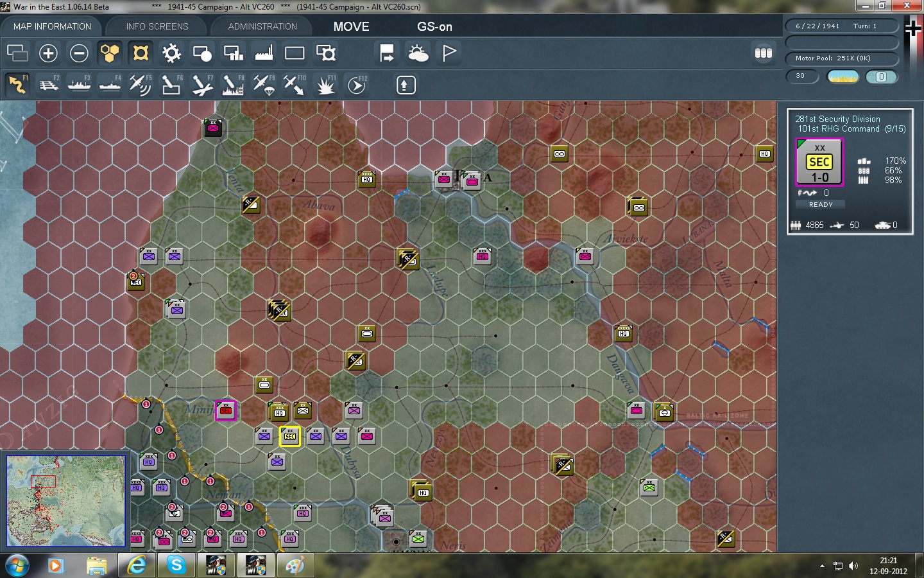Open the ADMINISTRATION tab
Viewport: 924px width, 578px height.
click(x=262, y=26)
